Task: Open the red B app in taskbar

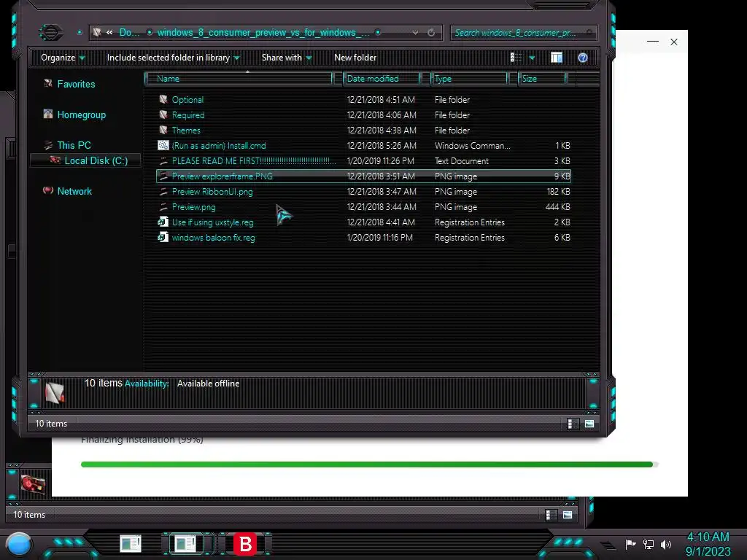Action: point(245,544)
